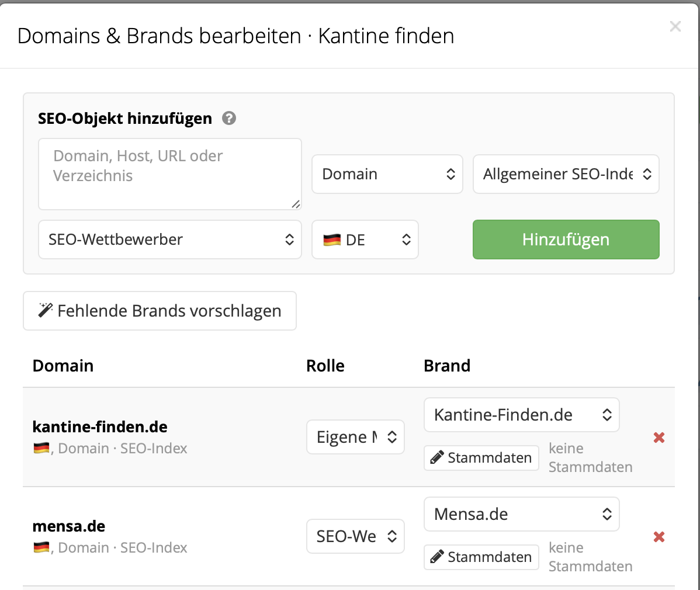Open the Mensa.de brand dropdown
The image size is (700, 590).
[521, 514]
